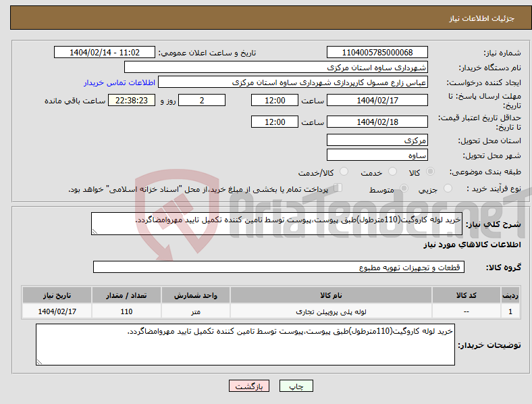This screenshot has width=532, height=404.
Task: Click the buyer name field شهرداری ساوه
Action: pos(276,67)
